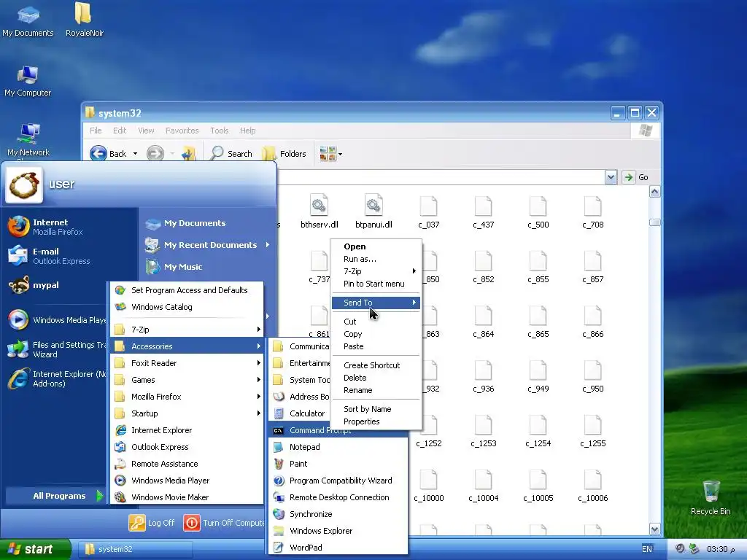
Task: Click the Go button beside address bar
Action: coord(635,177)
